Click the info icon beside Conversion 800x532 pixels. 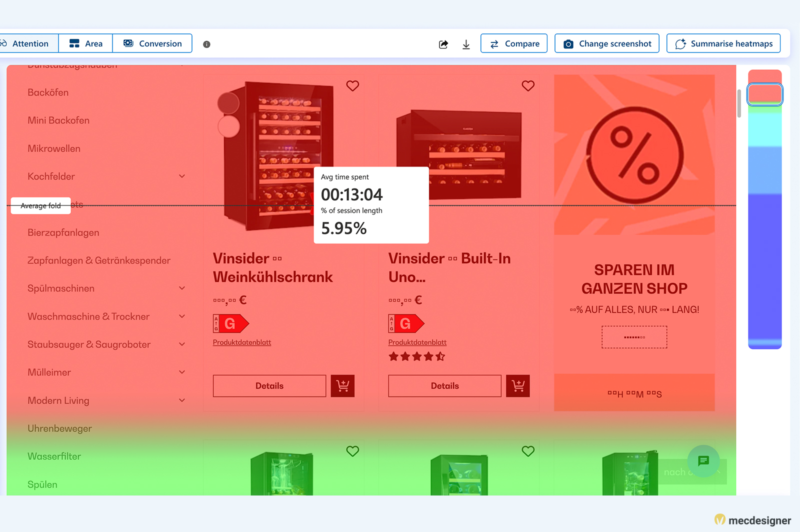[x=206, y=44]
